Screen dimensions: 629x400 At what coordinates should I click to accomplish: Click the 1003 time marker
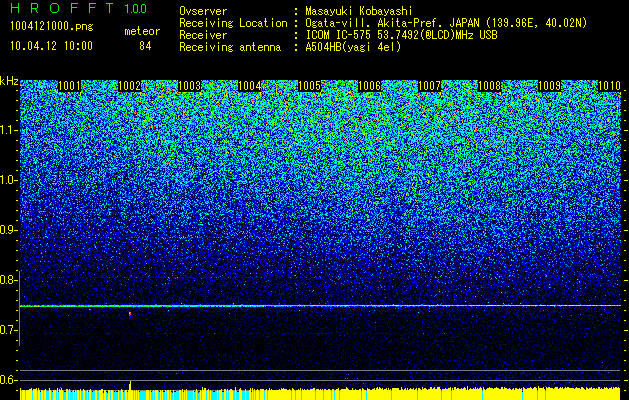click(189, 86)
